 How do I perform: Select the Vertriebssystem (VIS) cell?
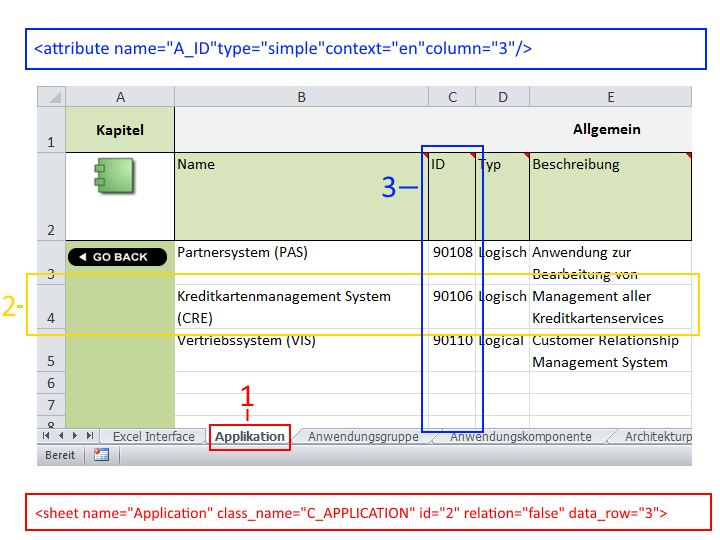click(x=301, y=351)
